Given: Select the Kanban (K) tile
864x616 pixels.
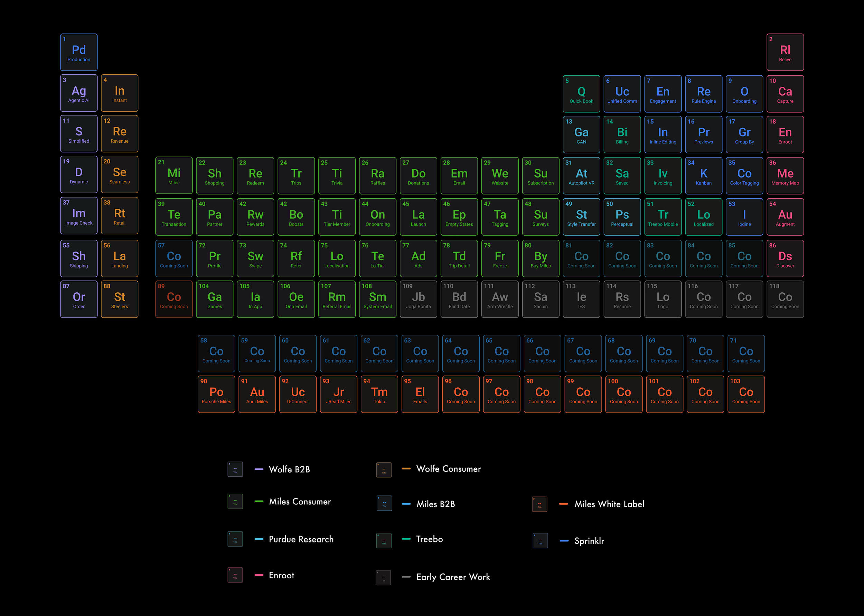Looking at the screenshot, I should tap(704, 176).
